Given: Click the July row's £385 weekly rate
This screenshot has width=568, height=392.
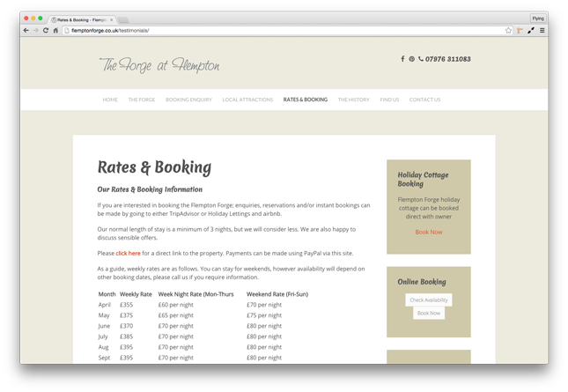Looking at the screenshot, I should [x=127, y=337].
